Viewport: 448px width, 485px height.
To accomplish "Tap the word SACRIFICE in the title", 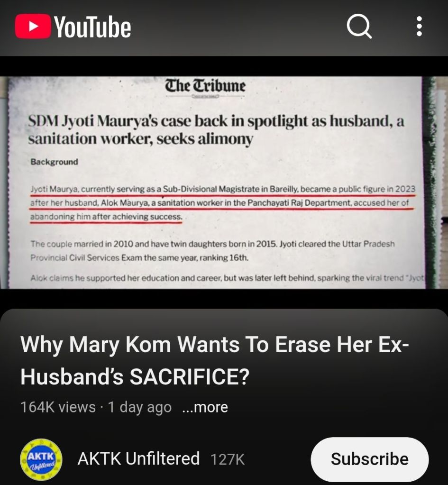I will (x=189, y=377).
